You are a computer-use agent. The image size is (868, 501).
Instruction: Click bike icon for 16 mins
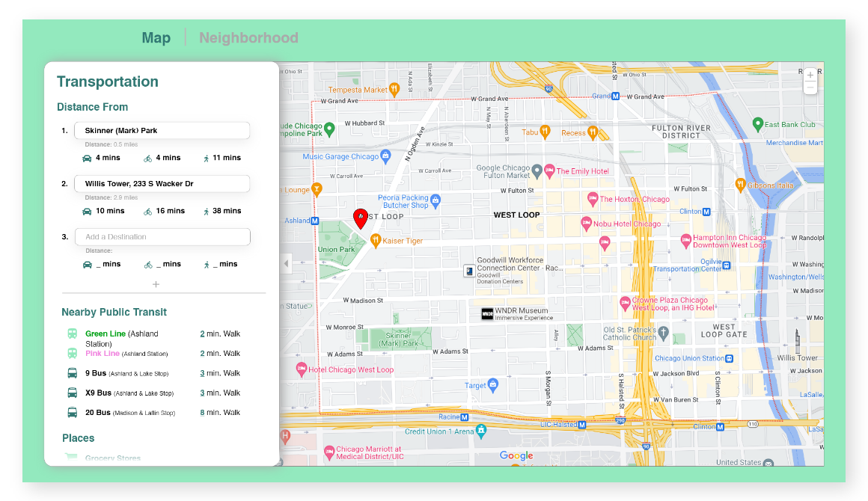pos(148,211)
